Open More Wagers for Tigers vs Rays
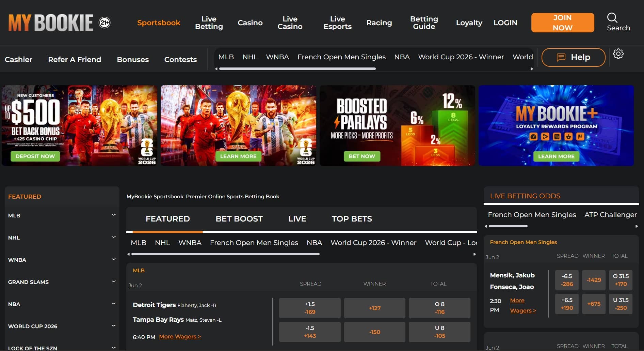This screenshot has width=644, height=351. 180,336
